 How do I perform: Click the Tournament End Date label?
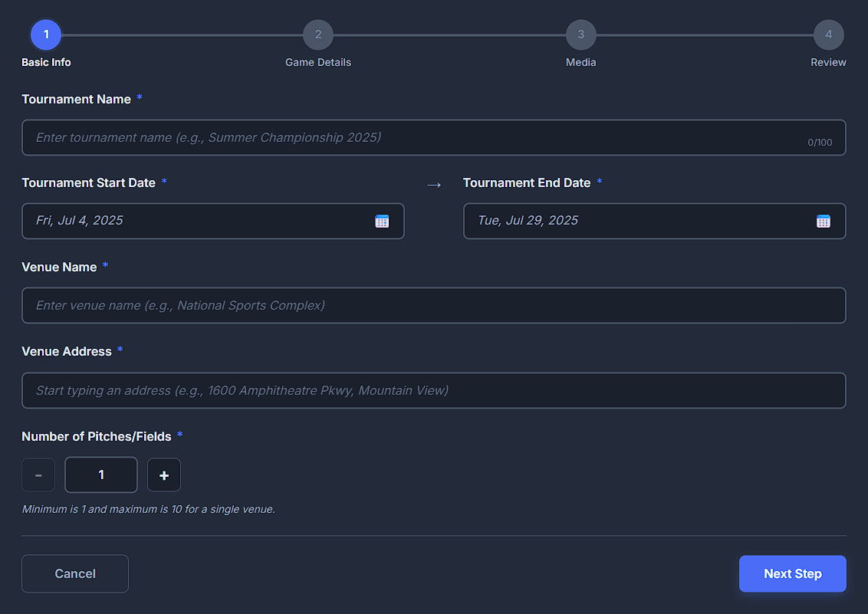pyautogui.click(x=527, y=182)
